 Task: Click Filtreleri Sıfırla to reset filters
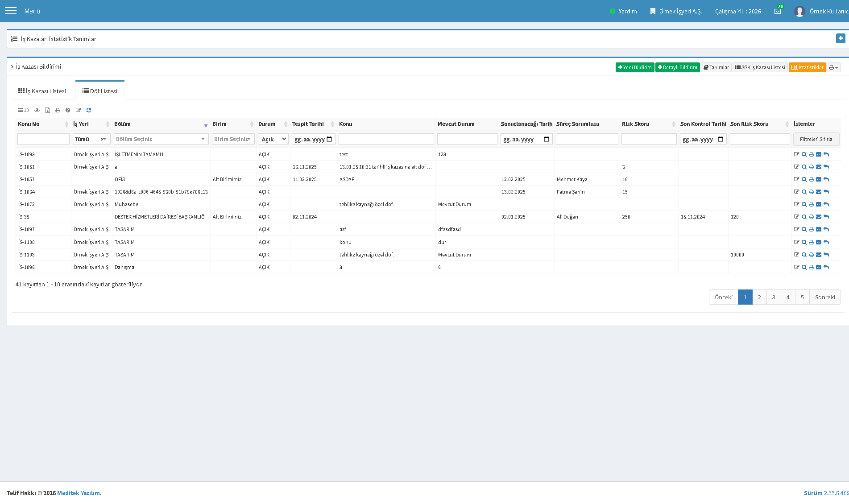pyautogui.click(x=816, y=139)
